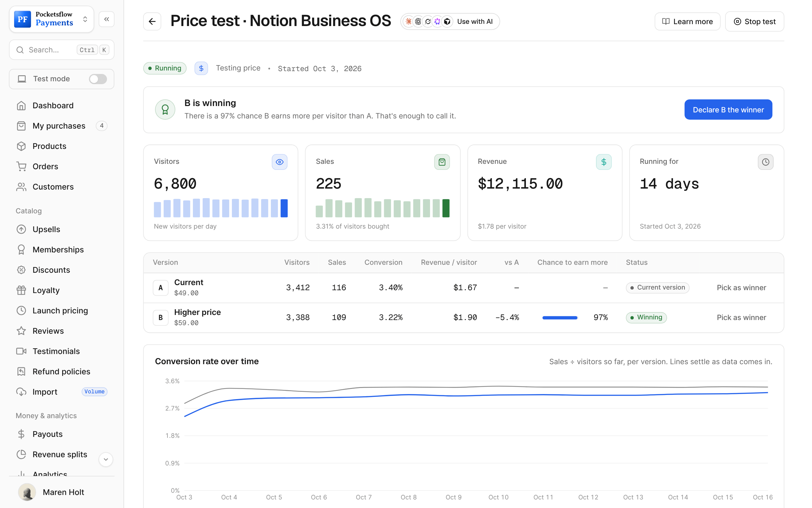Open the Pocketsflow Payments workspace switcher
The height and width of the screenshot is (508, 812).
[x=51, y=19]
